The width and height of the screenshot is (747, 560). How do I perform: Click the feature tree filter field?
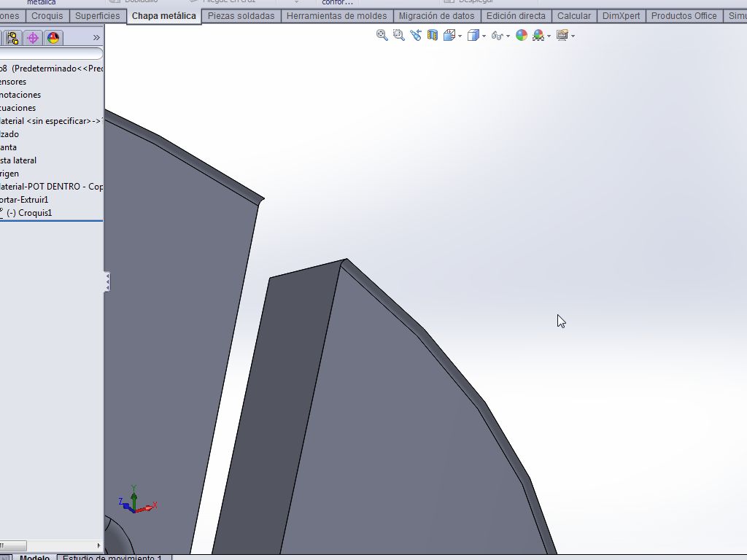52,54
